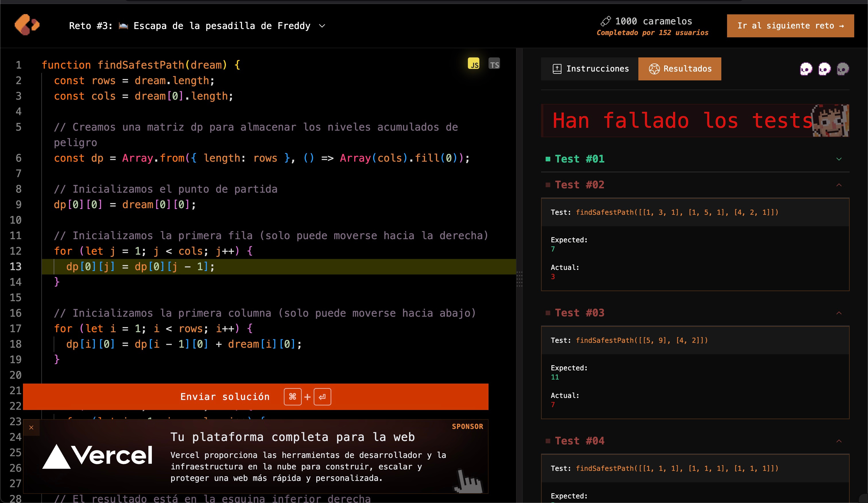This screenshot has width=868, height=503.
Task: Switch editor language to TS
Action: pos(494,64)
